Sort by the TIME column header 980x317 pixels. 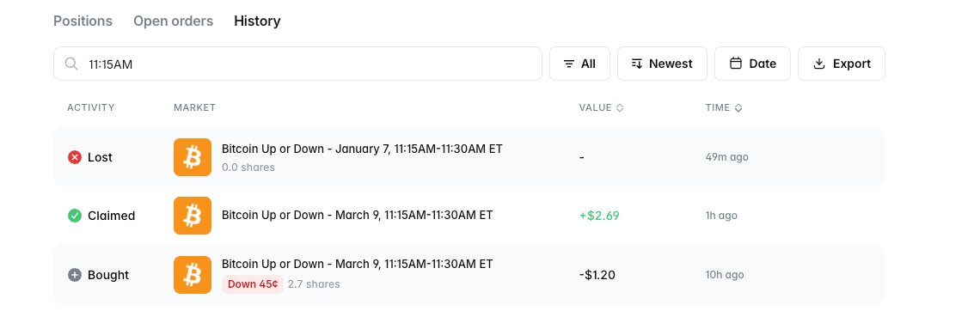click(724, 107)
